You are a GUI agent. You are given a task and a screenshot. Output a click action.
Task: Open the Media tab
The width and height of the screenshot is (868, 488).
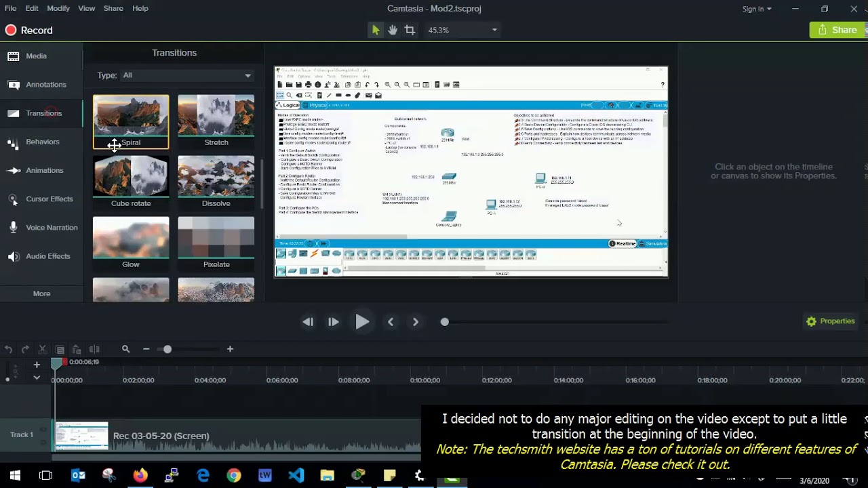(41, 56)
